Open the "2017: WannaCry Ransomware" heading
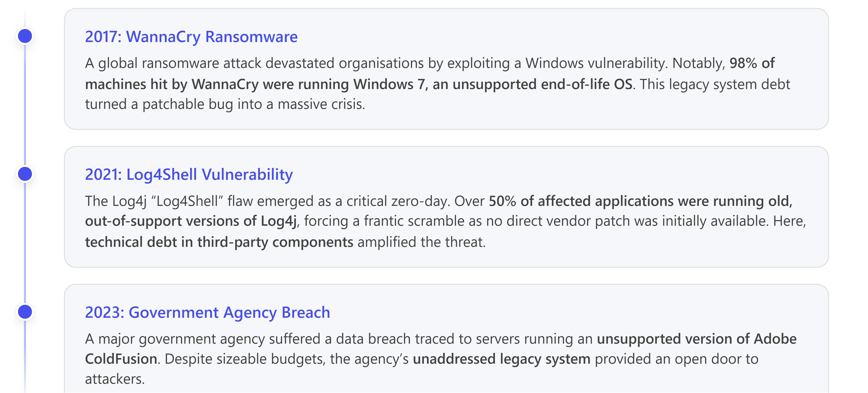 point(191,36)
